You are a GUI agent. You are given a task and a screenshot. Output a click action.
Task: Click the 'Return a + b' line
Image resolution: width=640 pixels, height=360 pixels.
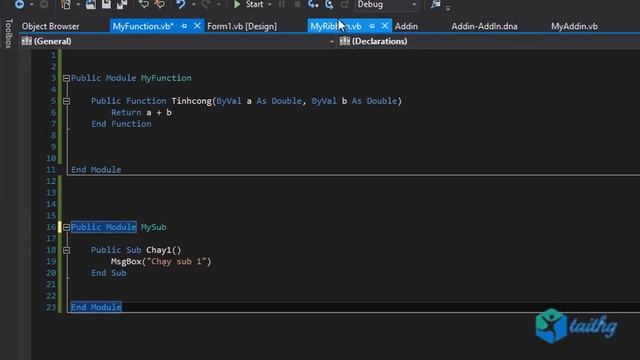point(141,112)
